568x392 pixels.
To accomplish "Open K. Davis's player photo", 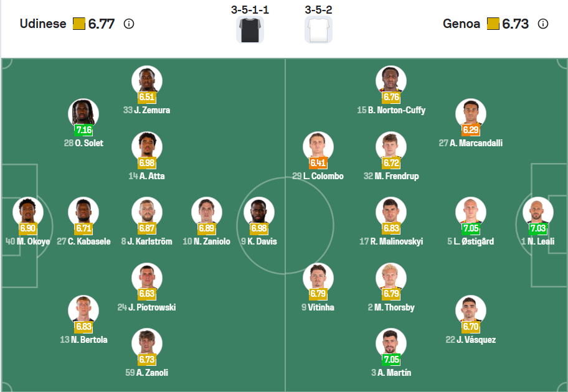I will coord(259,212).
